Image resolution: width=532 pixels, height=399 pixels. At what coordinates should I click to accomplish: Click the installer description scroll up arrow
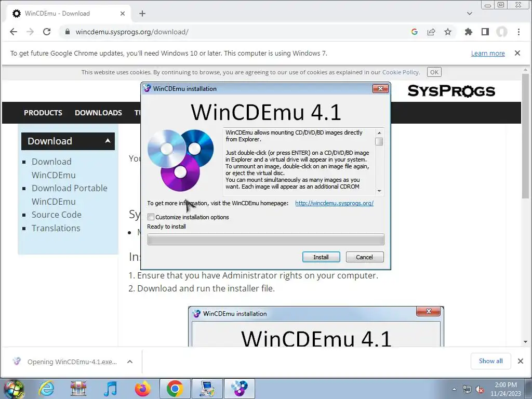pyautogui.click(x=379, y=132)
